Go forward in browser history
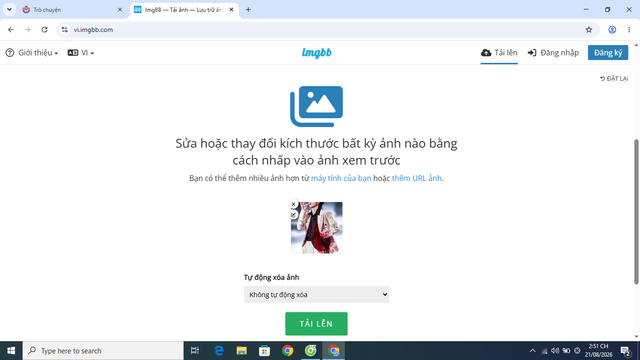This screenshot has width=640, height=360. point(27,29)
